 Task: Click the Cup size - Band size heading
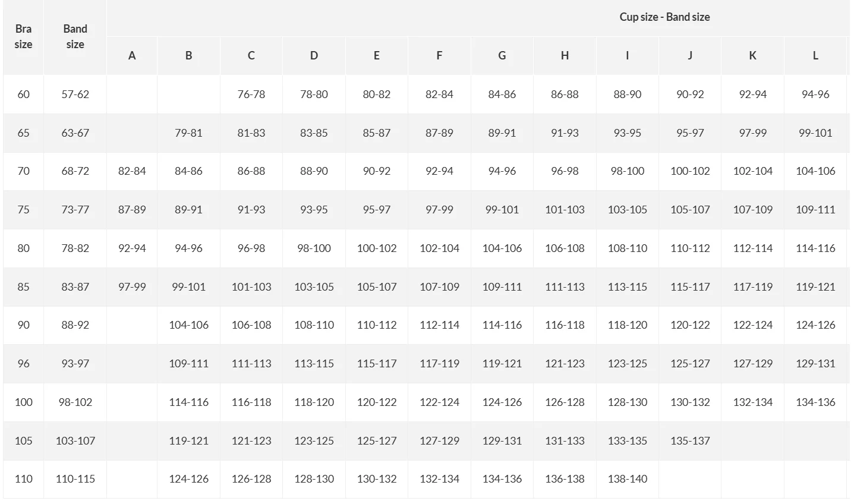click(664, 17)
